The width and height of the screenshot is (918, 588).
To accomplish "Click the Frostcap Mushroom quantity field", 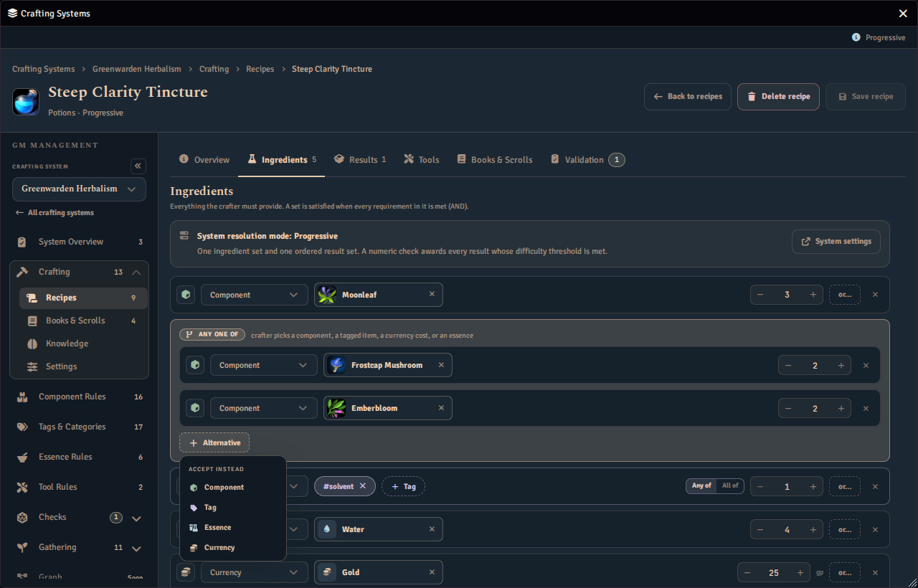I will (x=815, y=365).
